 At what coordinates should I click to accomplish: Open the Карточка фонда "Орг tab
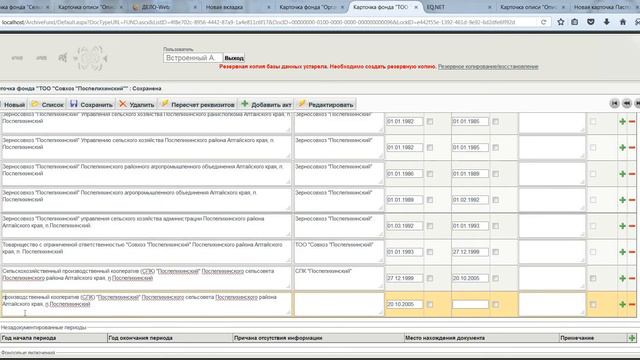click(x=310, y=7)
